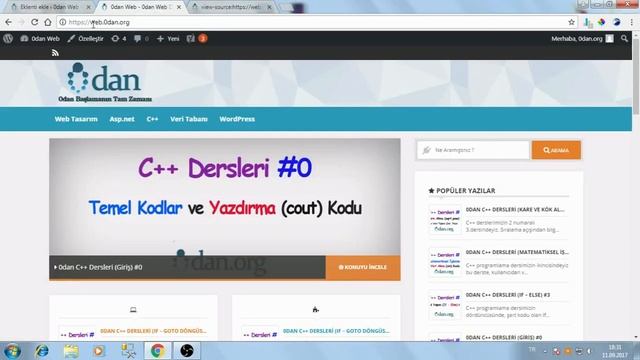Click thumbnail beside IF - ELSE #3 post
Screen dimensions: 640x360
click(x=445, y=305)
